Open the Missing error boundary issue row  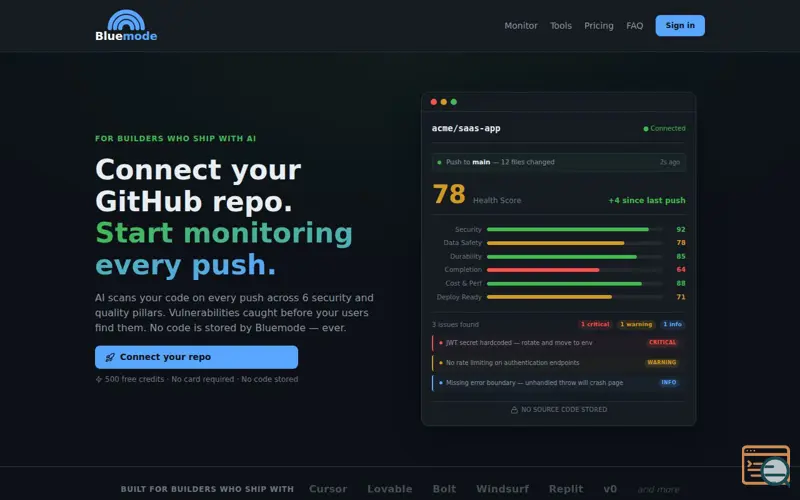[559, 383]
